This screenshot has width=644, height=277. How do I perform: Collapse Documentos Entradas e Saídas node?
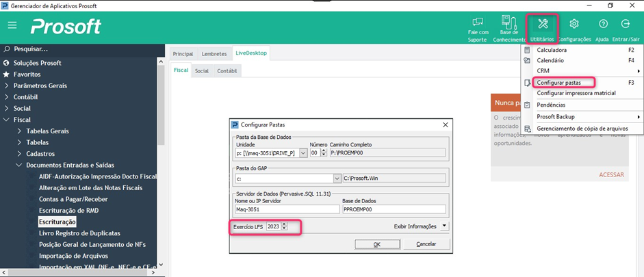point(19,165)
